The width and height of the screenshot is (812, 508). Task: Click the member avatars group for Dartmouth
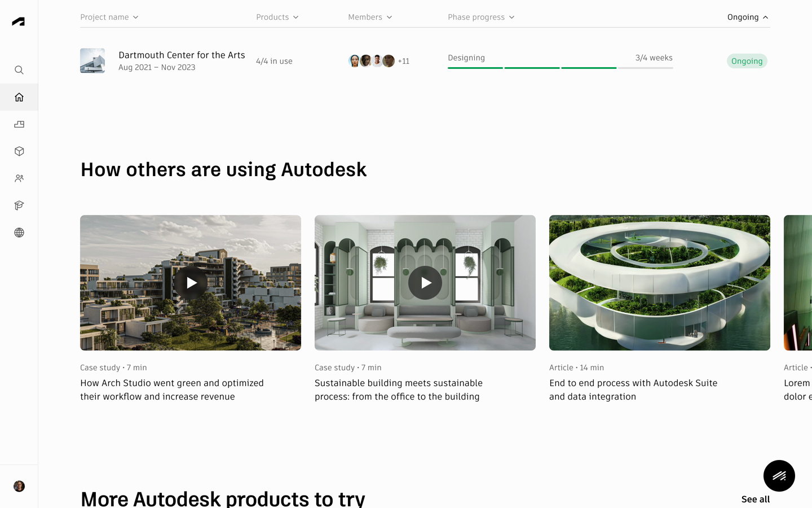point(372,61)
